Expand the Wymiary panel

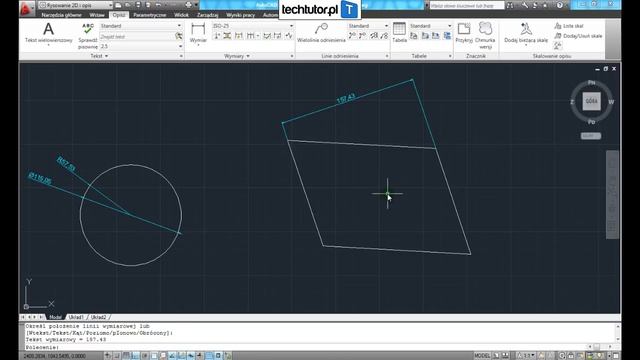[x=237, y=56]
